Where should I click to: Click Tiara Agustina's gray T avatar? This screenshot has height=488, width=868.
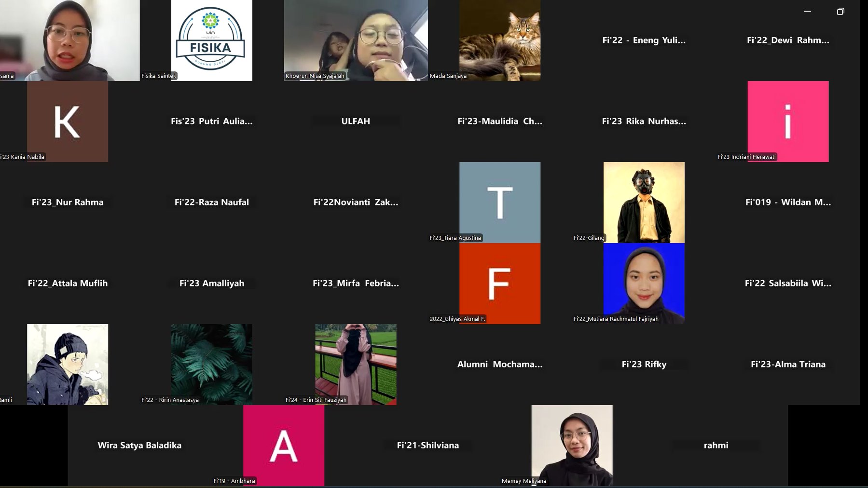(500, 203)
